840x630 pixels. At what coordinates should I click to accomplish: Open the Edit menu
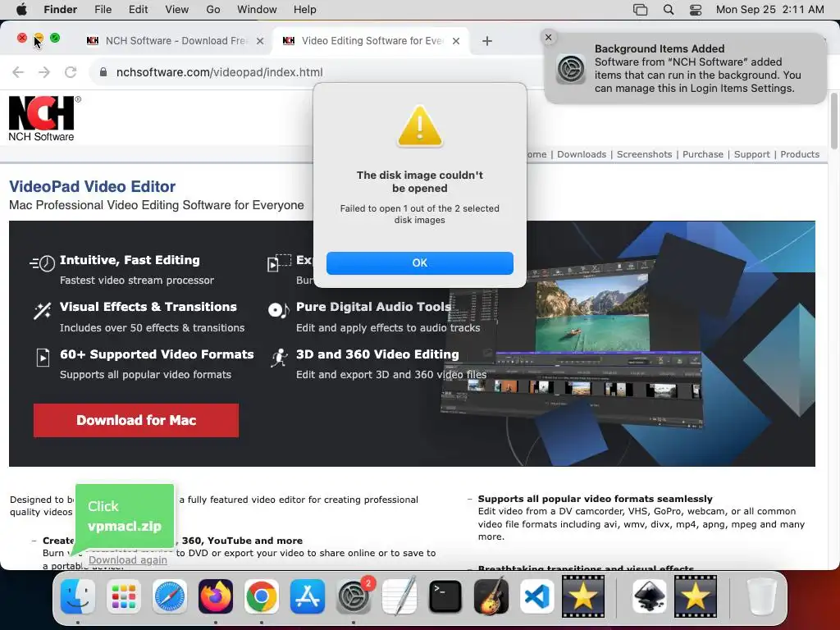coord(138,9)
